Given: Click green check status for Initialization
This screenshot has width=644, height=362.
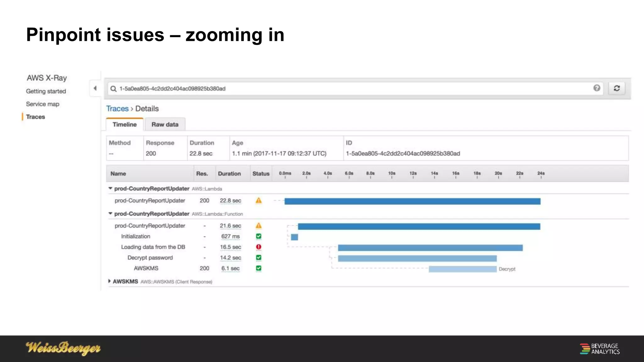Looking at the screenshot, I should coord(258,236).
